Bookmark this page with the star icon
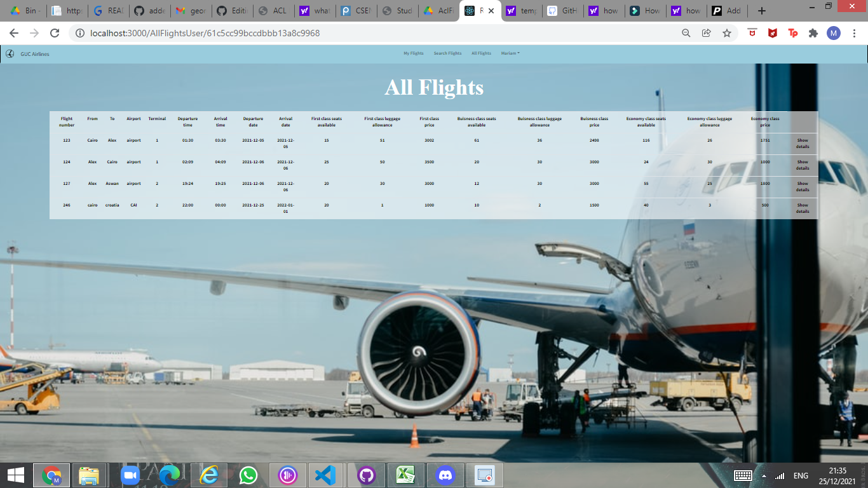This screenshot has width=868, height=488. click(x=726, y=33)
